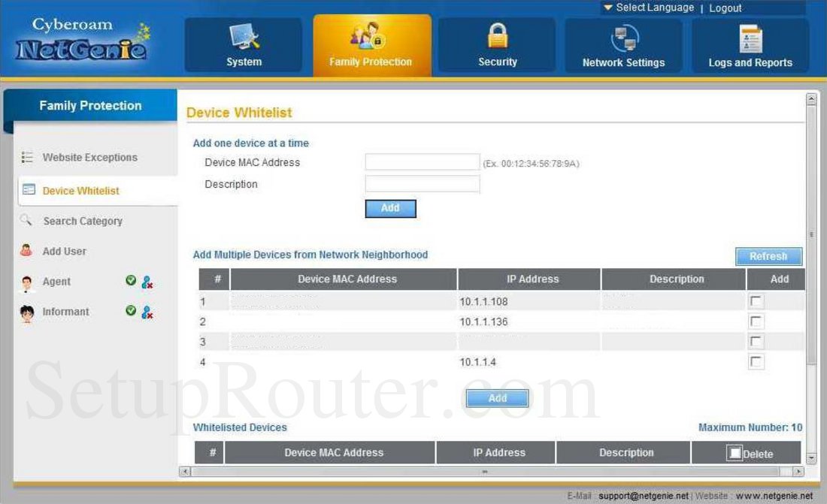Focus the Device MAC Address field
Viewport: 827px width, 504px height.
423,161
